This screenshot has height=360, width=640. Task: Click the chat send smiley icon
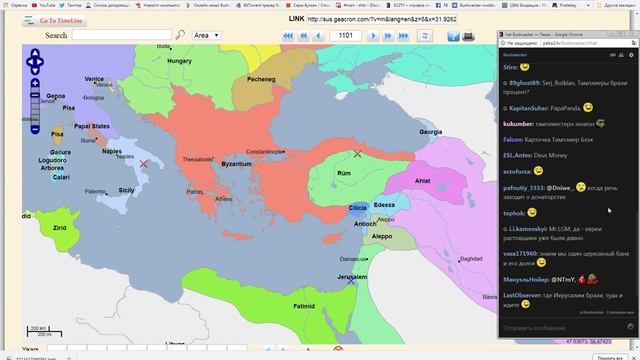[x=631, y=327]
